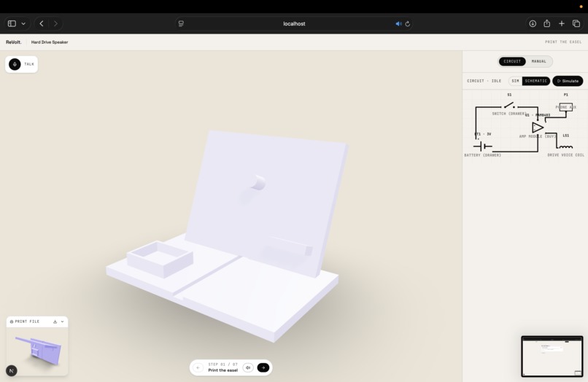Image resolution: width=588 pixels, height=382 pixels.
Task: Mute the tab audio speaker icon
Action: [398, 23]
